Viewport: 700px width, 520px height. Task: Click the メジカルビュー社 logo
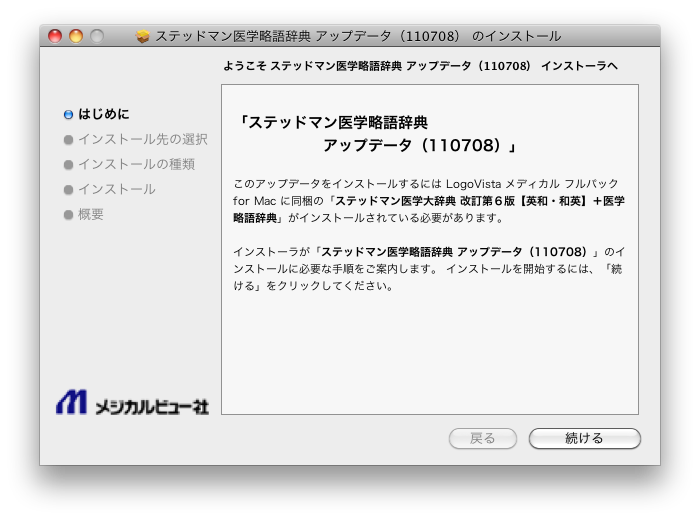132,403
